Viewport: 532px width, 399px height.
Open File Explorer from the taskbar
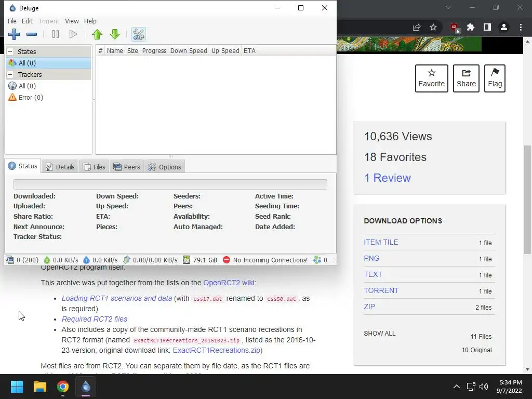[x=39, y=387]
